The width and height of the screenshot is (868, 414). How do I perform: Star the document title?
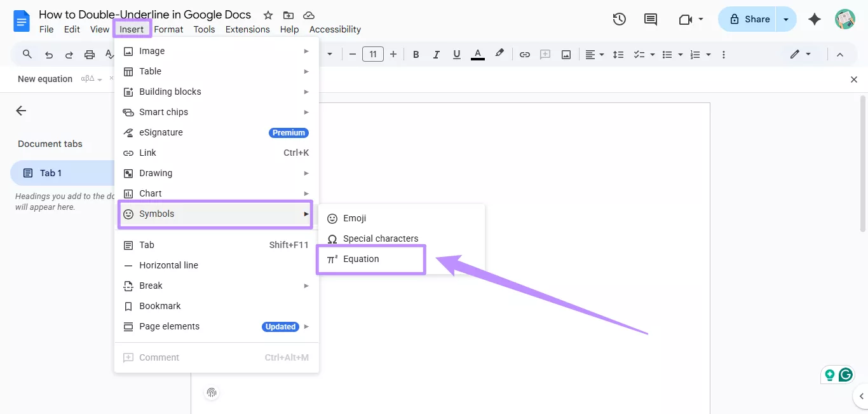click(268, 15)
